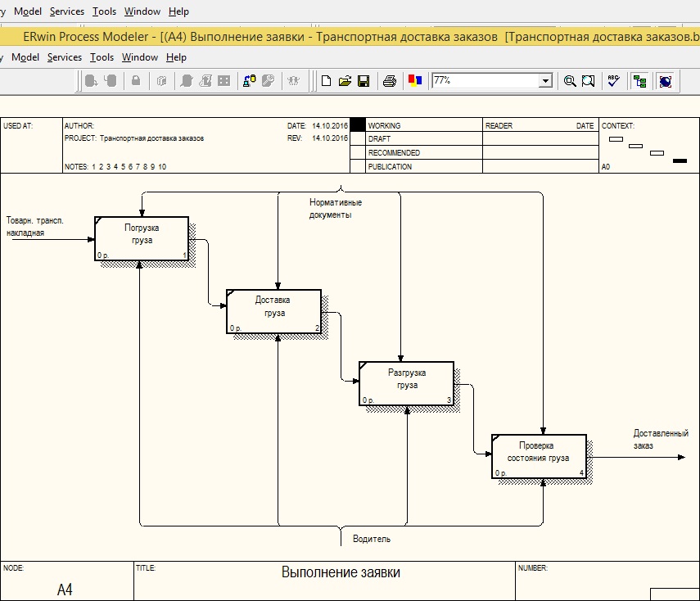Click the 'Доставленный заказ' output label
Image resolution: width=700 pixels, height=601 pixels.
[661, 440]
